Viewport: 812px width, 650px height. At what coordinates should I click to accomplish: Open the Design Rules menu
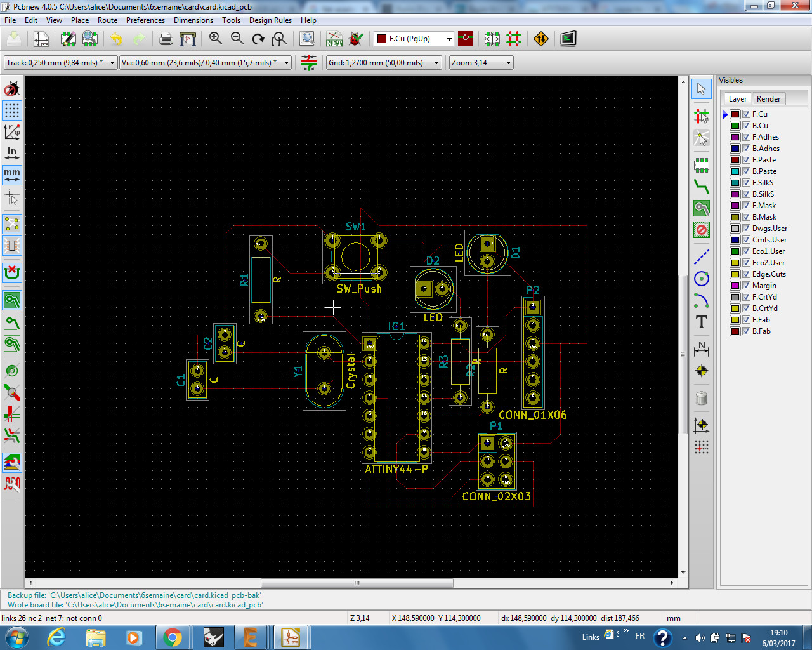pyautogui.click(x=270, y=20)
